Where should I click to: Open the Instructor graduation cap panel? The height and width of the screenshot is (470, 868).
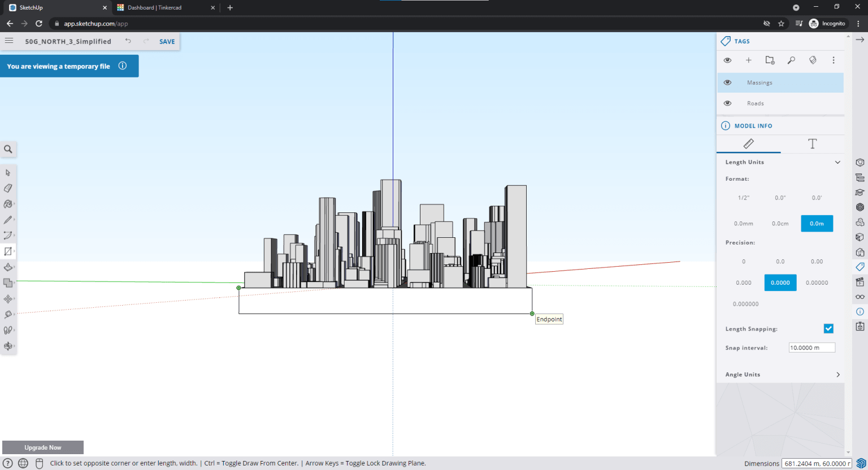pyautogui.click(x=860, y=192)
